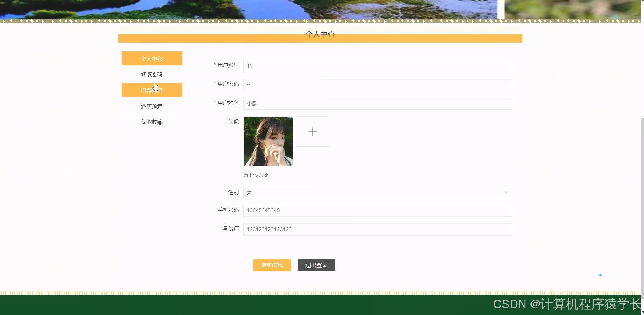
Task: Click the 退出登录 logout button
Action: [x=316, y=265]
